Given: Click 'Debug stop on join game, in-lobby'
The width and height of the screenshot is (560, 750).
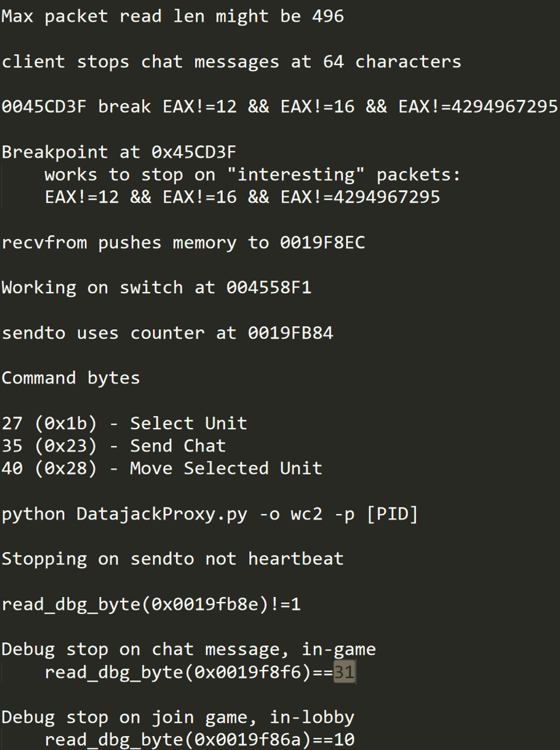Looking at the screenshot, I should (178, 717).
